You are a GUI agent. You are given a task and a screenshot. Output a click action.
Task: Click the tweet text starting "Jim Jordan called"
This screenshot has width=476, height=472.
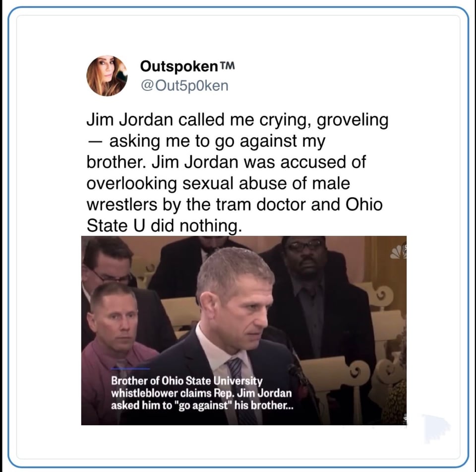pos(237,173)
